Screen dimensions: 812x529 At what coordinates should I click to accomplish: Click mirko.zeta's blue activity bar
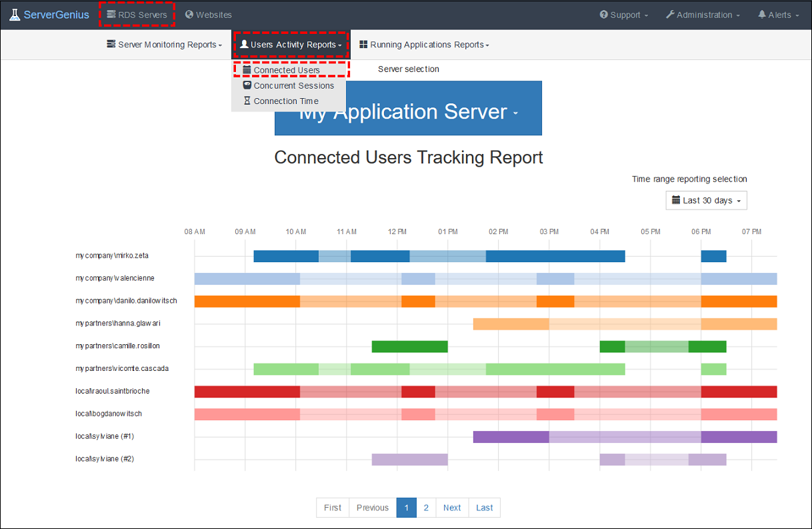(287, 255)
